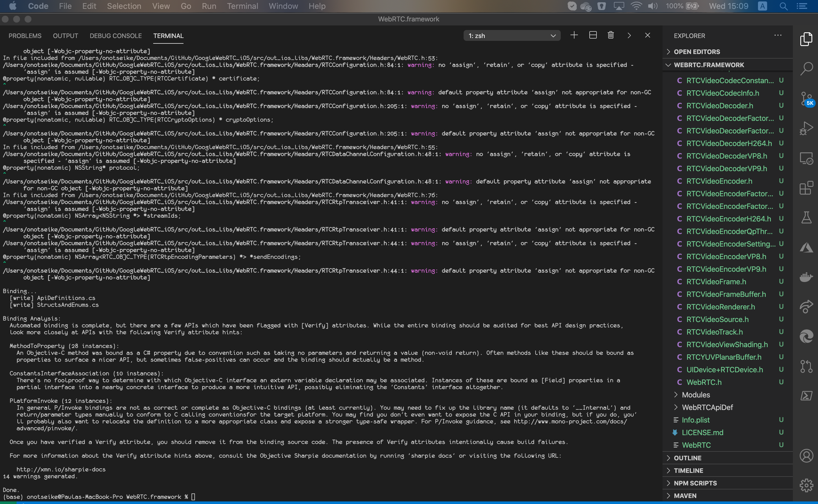Kill the terminal with the trash icon
The image size is (818, 504).
(x=610, y=35)
